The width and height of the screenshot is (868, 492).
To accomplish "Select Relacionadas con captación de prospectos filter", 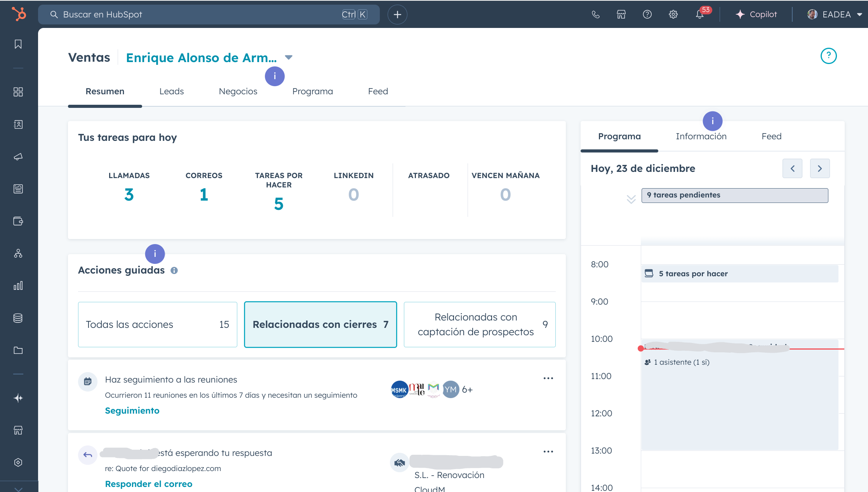I will click(480, 324).
